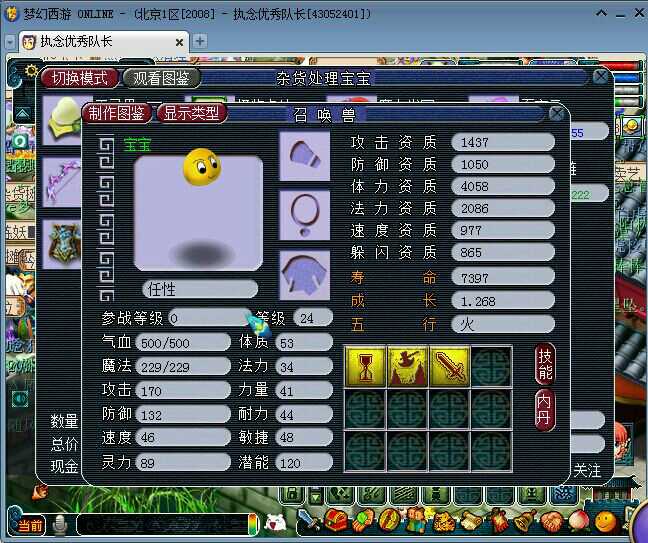Image resolution: width=648 pixels, height=543 pixels.
Task: Select the steamed bun item thumbnail
Action: [x=62, y=120]
